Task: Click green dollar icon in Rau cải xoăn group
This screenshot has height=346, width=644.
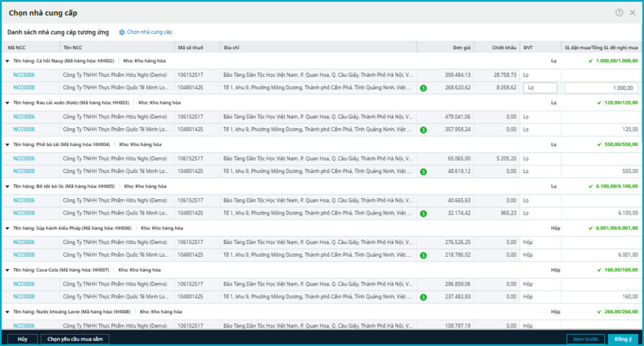Action: [423, 130]
